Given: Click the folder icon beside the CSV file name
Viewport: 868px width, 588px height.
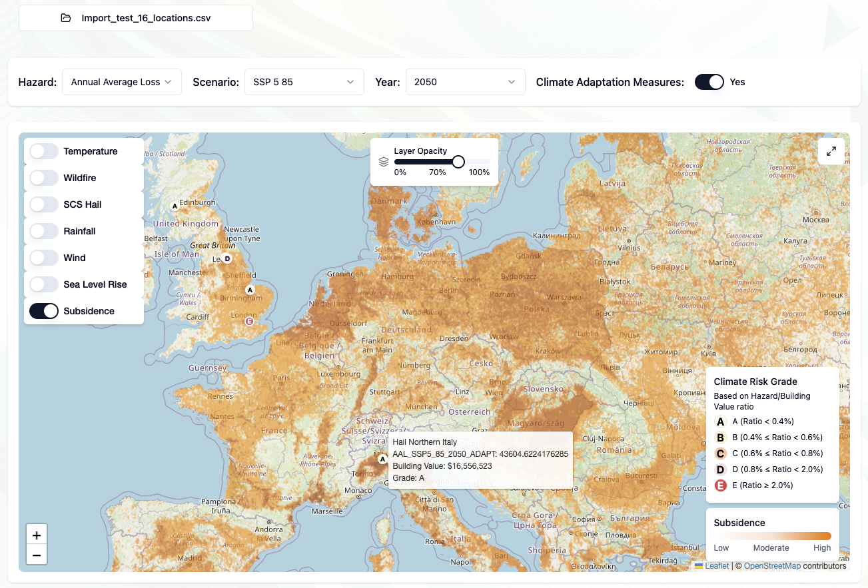Looking at the screenshot, I should (x=65, y=18).
